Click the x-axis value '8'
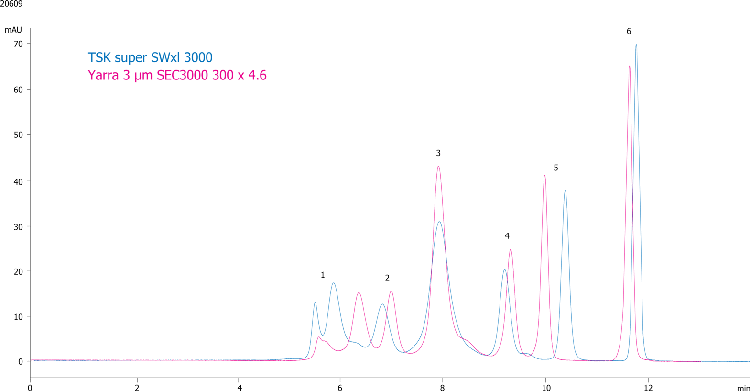The height and width of the screenshot is (391, 750). 442,387
